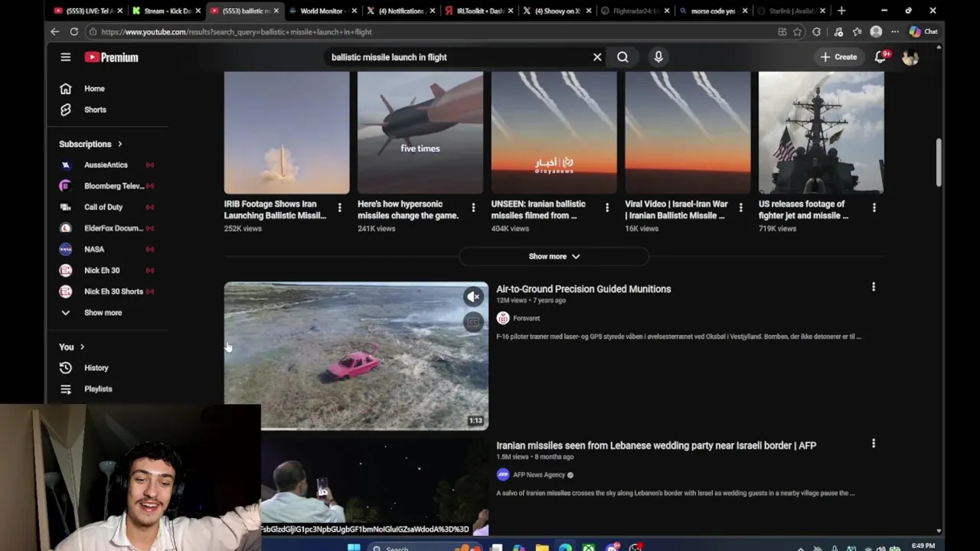Open the YouTube guide hamburger menu
Viewport: 980px width, 551px height.
tap(66, 57)
